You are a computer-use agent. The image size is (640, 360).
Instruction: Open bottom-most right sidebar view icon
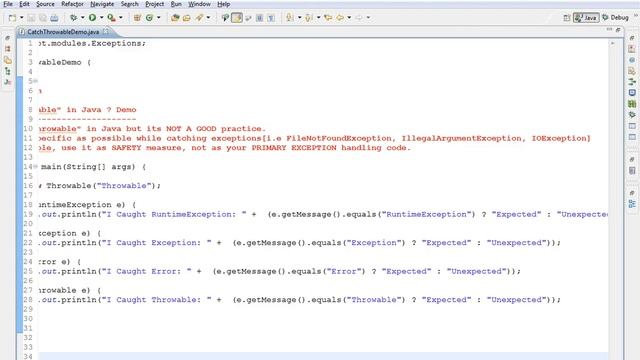[632, 204]
